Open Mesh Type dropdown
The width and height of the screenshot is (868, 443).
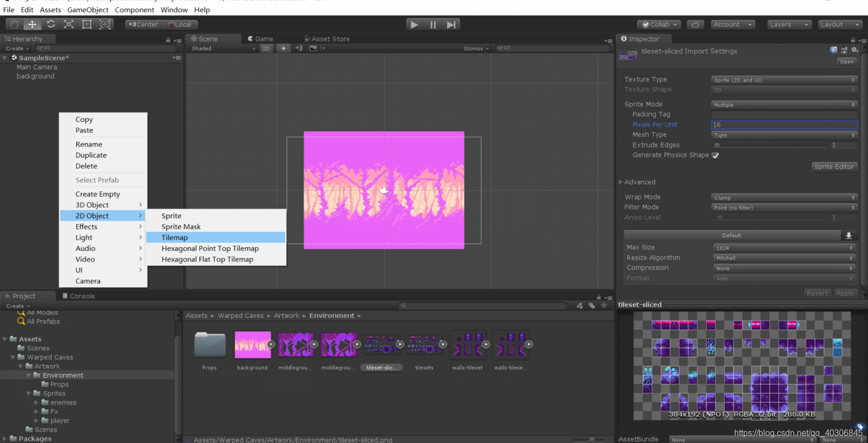click(x=784, y=135)
